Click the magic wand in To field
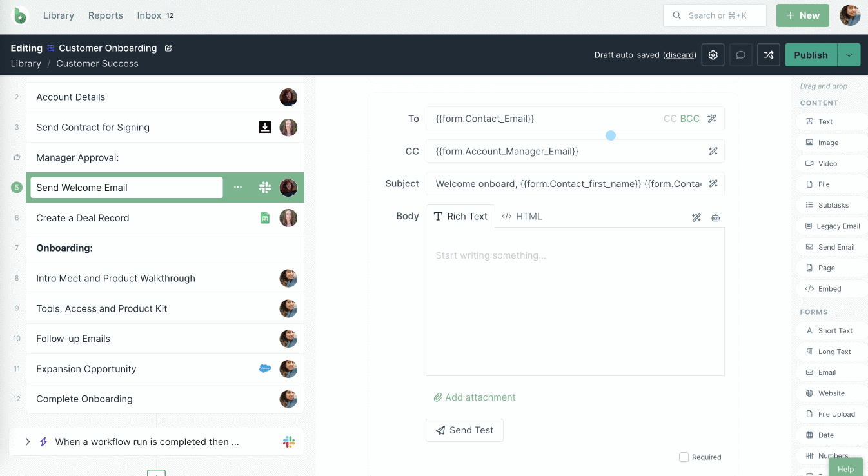868x476 pixels. [x=712, y=119]
